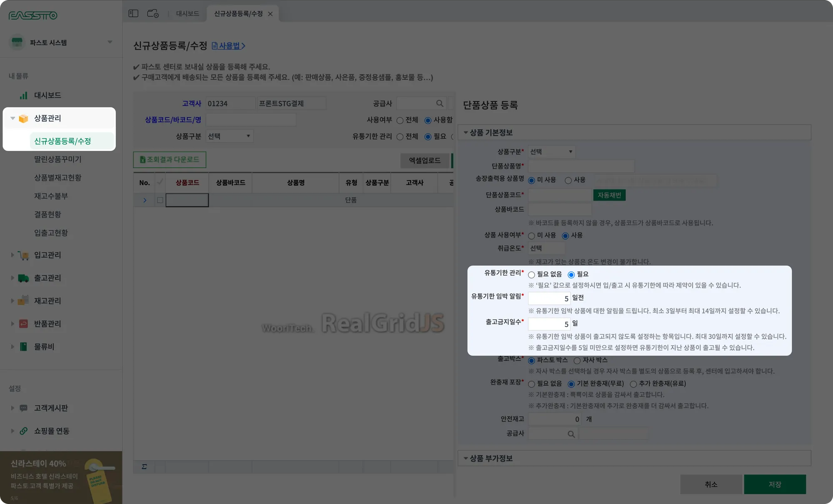Click the 출고금지일수 input field
The width and height of the screenshot is (833, 504).
pos(549,324)
